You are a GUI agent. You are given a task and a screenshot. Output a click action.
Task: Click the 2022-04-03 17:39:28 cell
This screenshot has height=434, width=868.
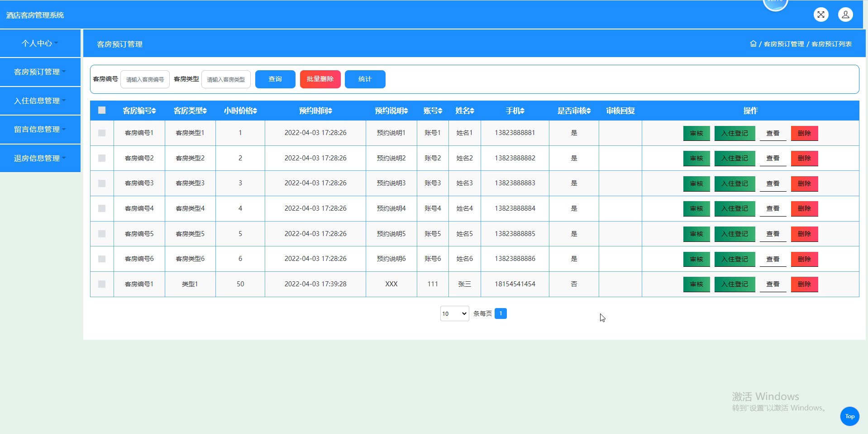(x=315, y=284)
